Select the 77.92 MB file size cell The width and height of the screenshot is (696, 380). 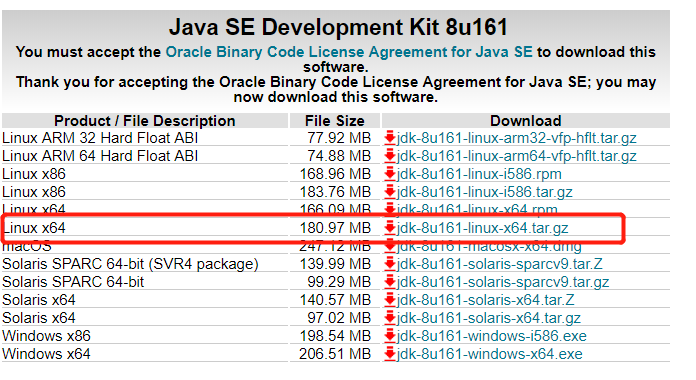coord(339,138)
